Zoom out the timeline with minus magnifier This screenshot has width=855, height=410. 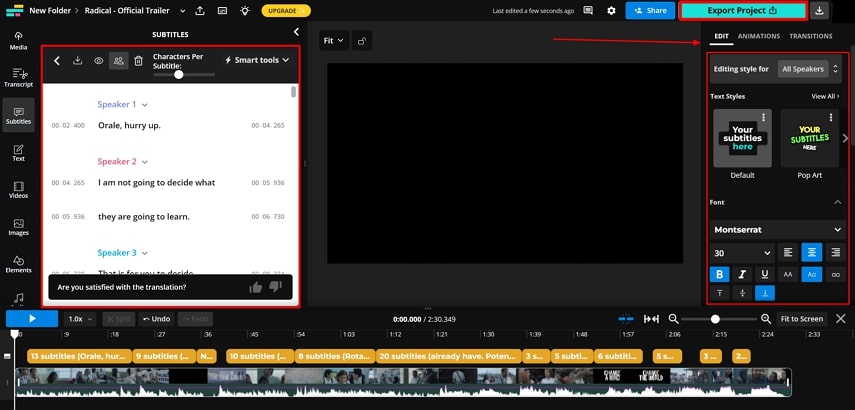pyautogui.click(x=673, y=319)
